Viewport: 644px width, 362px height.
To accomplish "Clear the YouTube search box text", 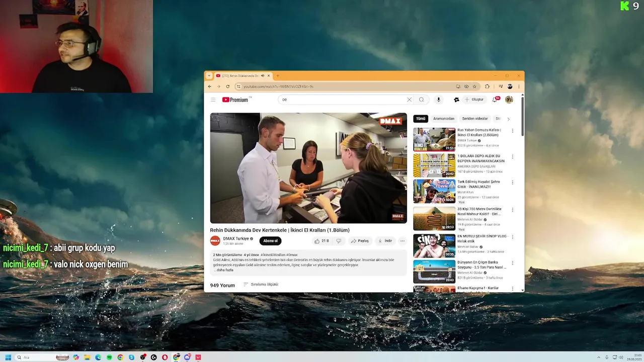I will coord(409,100).
